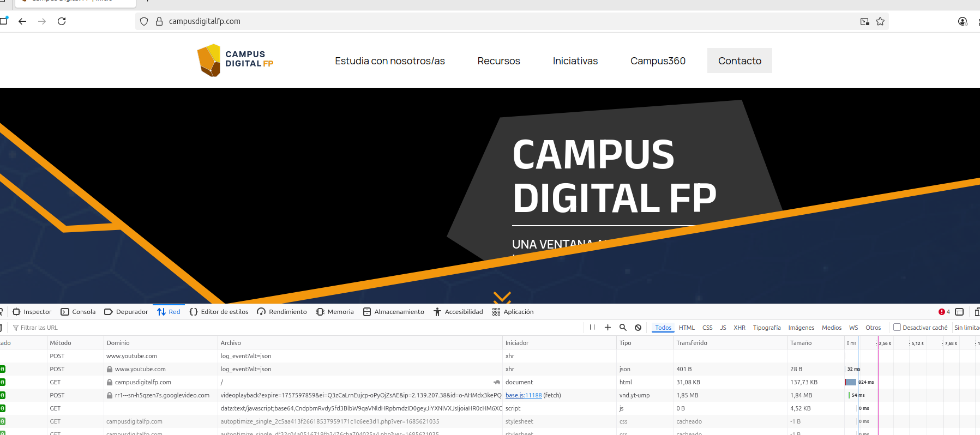Viewport: 980px width, 435px height.
Task: Open the Sin limitación throttling dropdown
Action: tap(966, 328)
